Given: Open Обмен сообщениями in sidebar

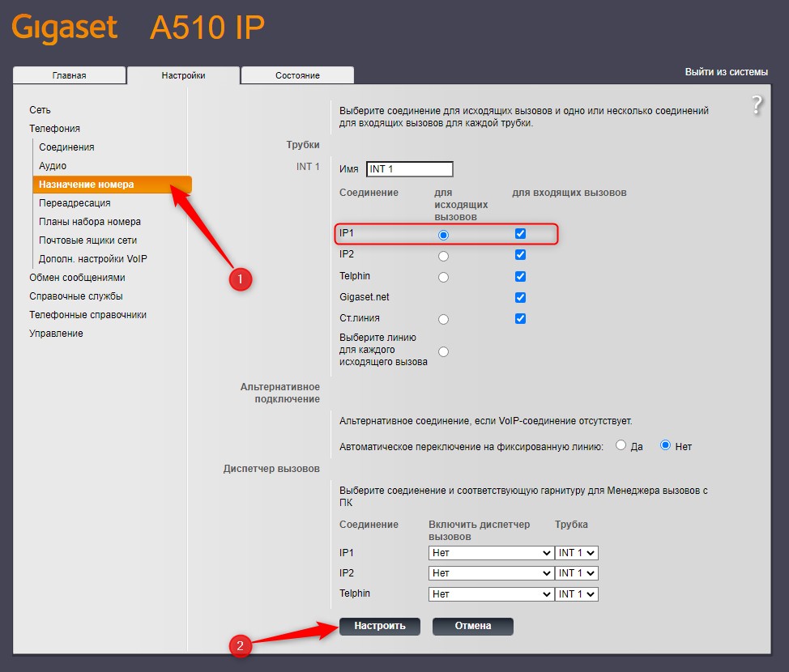Looking at the screenshot, I should [x=77, y=277].
